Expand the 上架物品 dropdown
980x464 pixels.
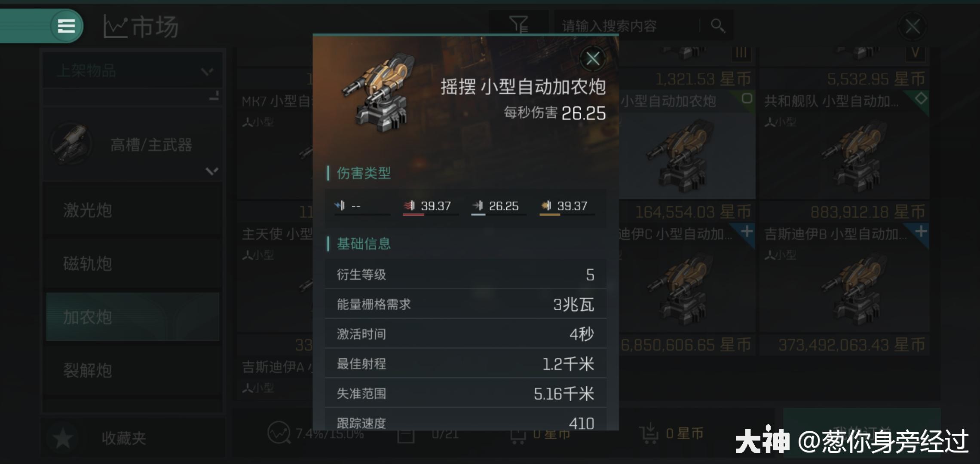[132, 71]
